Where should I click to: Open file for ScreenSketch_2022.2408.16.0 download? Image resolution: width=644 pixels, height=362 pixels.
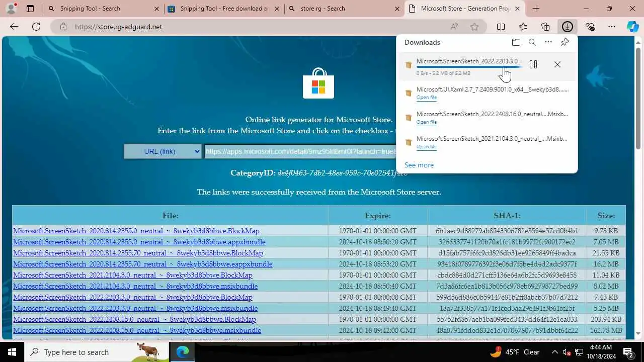426,122
